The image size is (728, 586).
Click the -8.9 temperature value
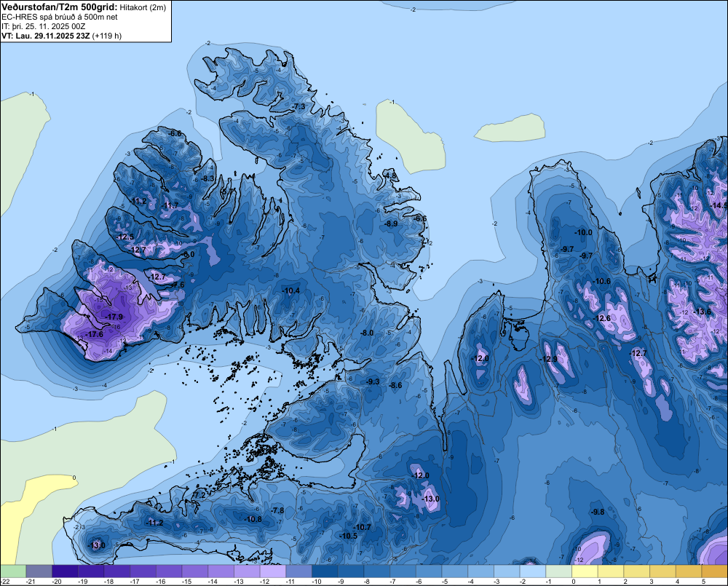click(x=392, y=223)
